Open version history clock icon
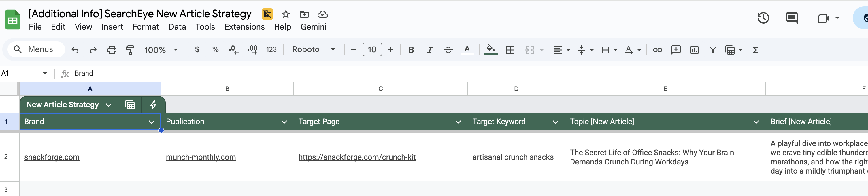This screenshot has width=868, height=196. point(763,18)
